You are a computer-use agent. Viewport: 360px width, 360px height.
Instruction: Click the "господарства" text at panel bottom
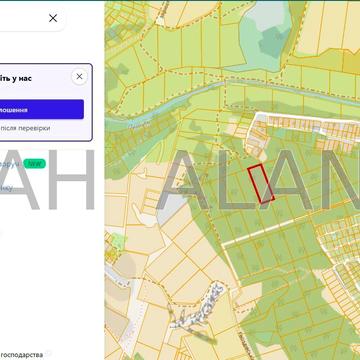point(22,355)
